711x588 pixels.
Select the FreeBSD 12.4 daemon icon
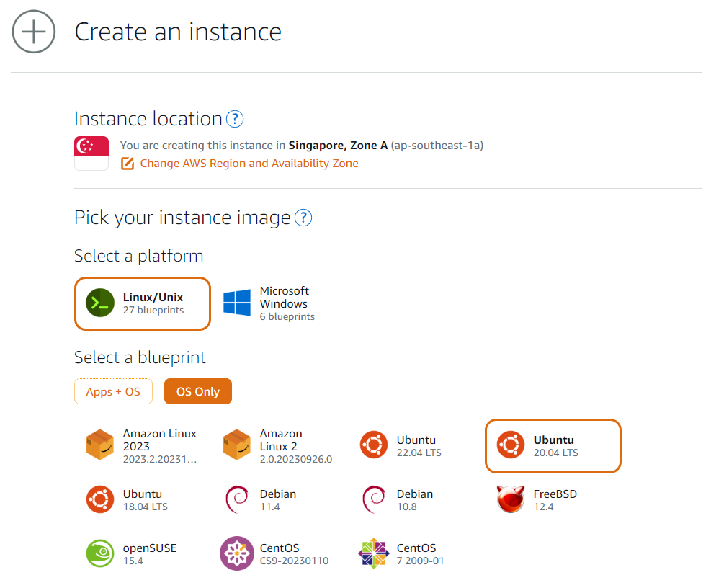click(511, 499)
